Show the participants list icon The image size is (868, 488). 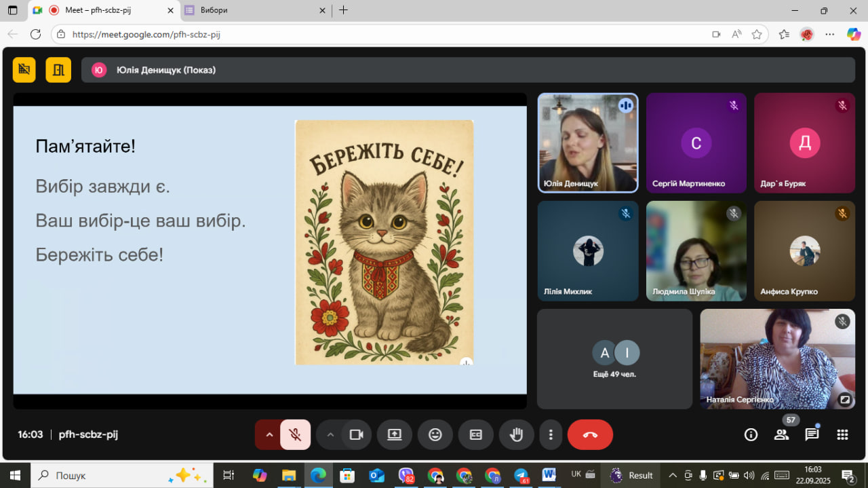(782, 434)
